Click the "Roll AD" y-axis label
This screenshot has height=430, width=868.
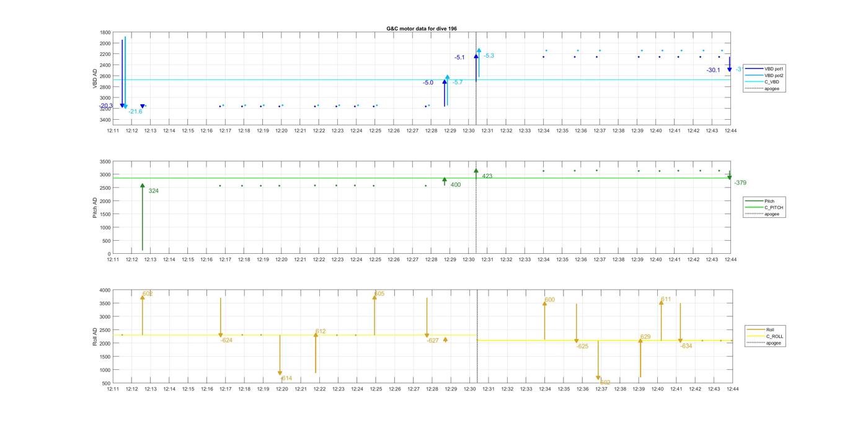click(95, 336)
